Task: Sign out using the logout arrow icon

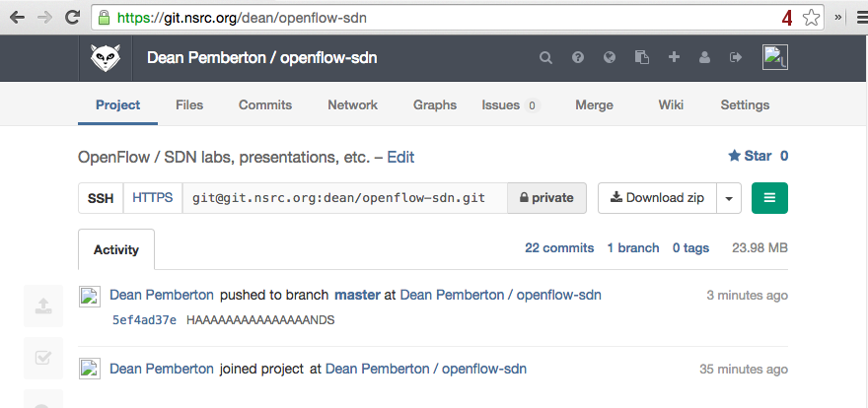Action: tap(735, 58)
